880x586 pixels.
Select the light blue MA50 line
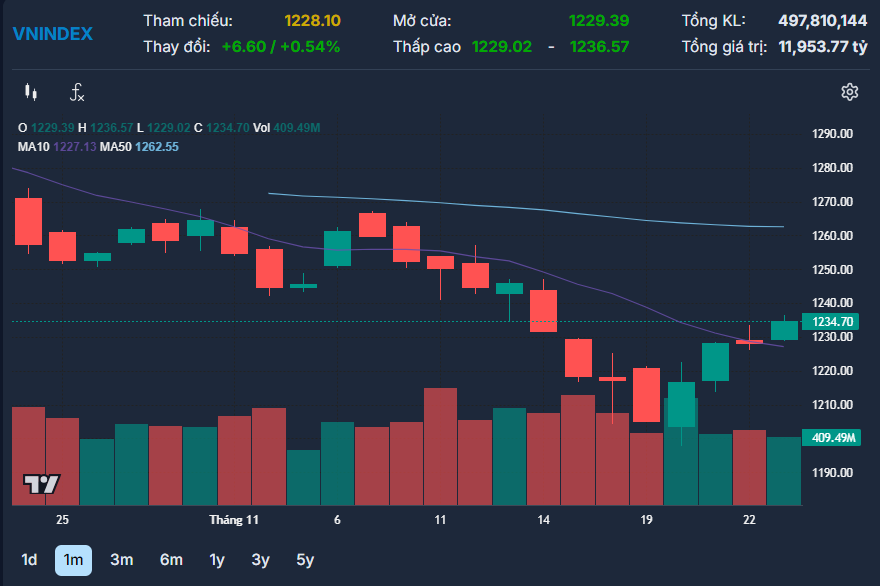(x=500, y=207)
